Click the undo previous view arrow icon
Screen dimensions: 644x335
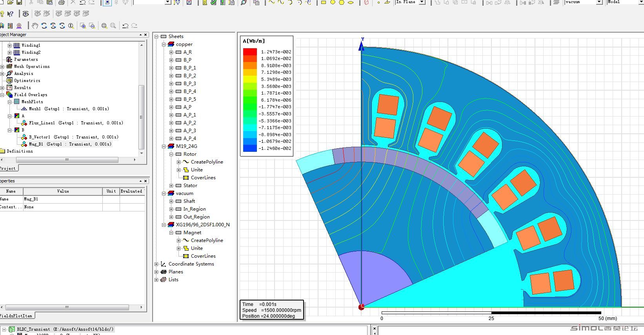[125, 25]
